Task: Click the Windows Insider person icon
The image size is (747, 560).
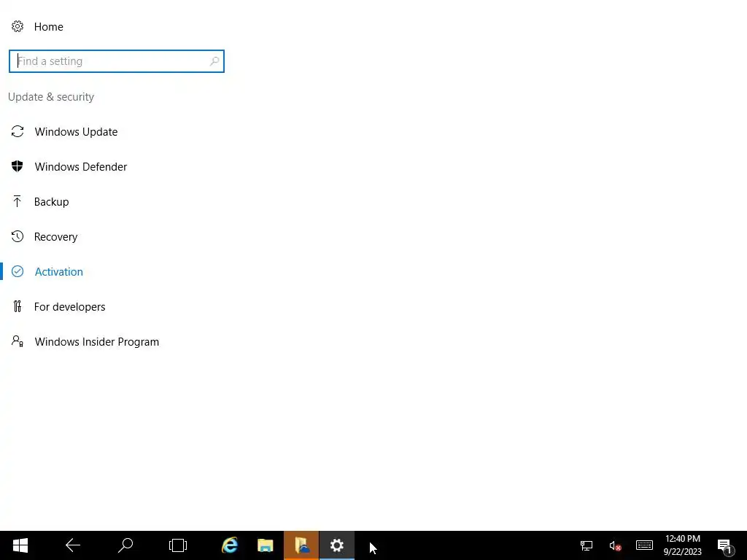Action: click(18, 341)
